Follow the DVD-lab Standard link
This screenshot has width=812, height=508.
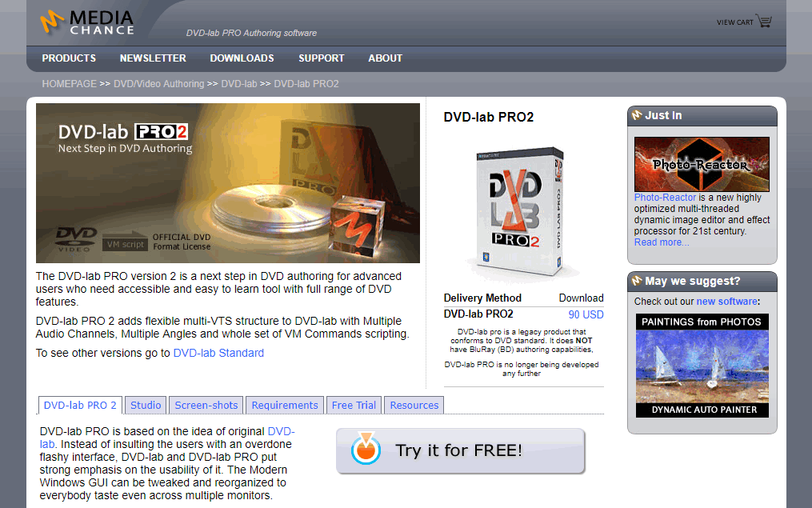(x=218, y=352)
